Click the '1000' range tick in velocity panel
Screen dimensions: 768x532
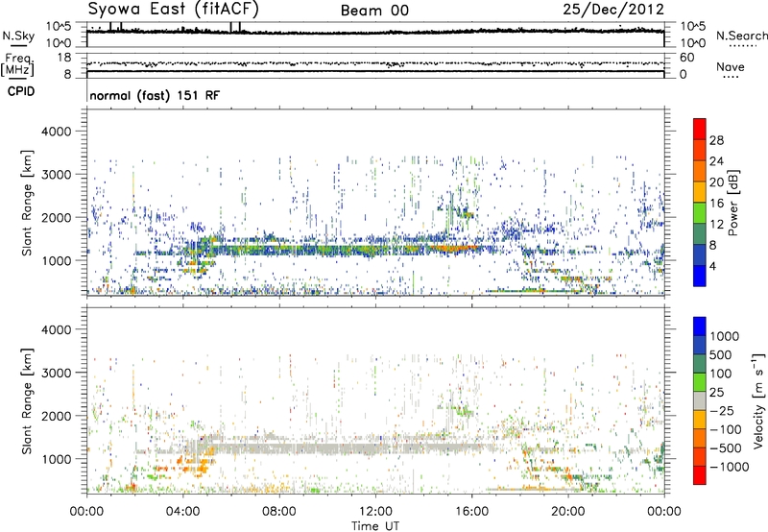[x=56, y=459]
